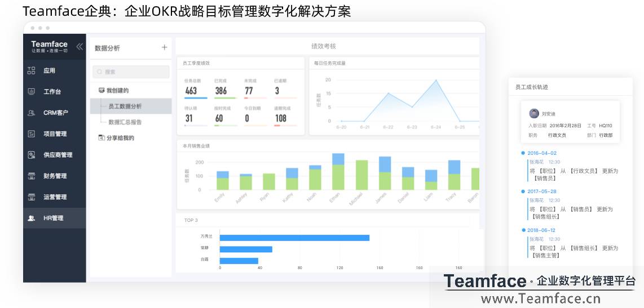Click the Teamface logo in sidebar
644x308 pixels.
click(x=49, y=46)
